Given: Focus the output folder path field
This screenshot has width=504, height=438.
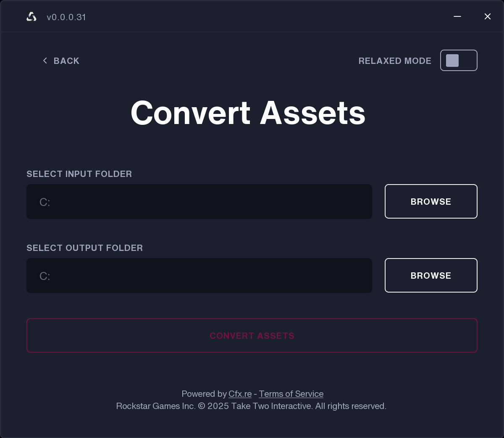Looking at the screenshot, I should [199, 275].
